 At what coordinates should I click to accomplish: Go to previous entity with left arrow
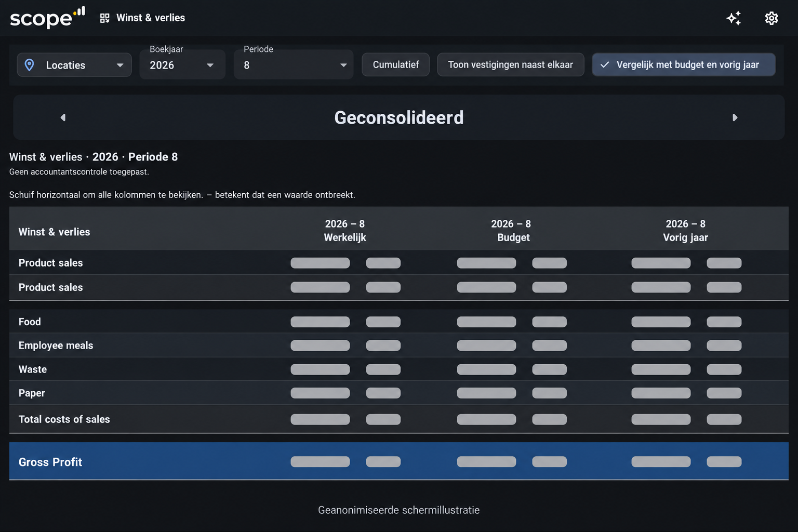coord(63,117)
